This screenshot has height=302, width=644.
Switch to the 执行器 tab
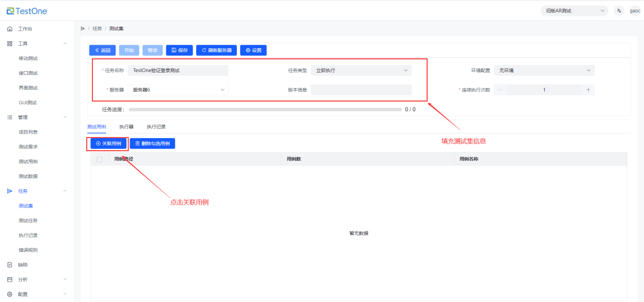pyautogui.click(x=126, y=126)
